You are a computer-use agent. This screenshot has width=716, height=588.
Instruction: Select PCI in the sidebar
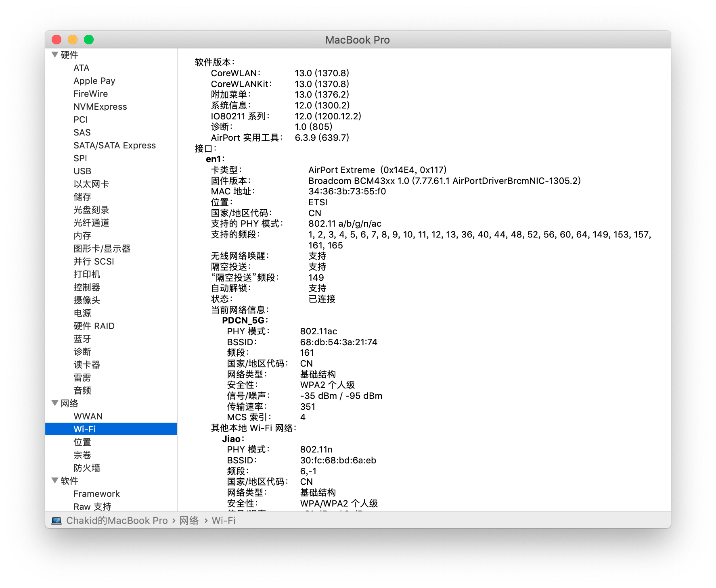pos(81,119)
